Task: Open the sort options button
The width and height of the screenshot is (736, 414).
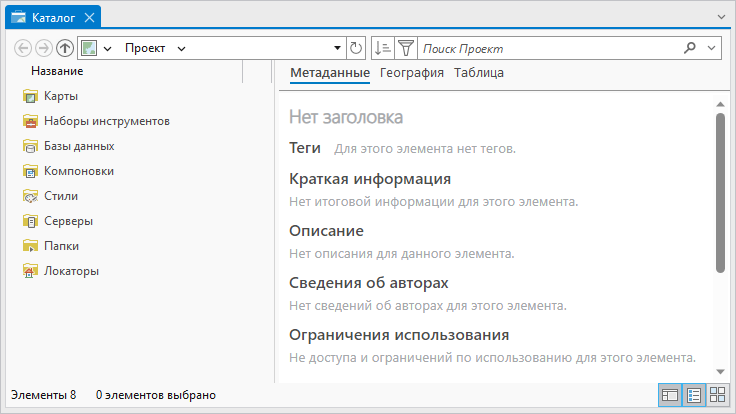Action: pos(382,48)
